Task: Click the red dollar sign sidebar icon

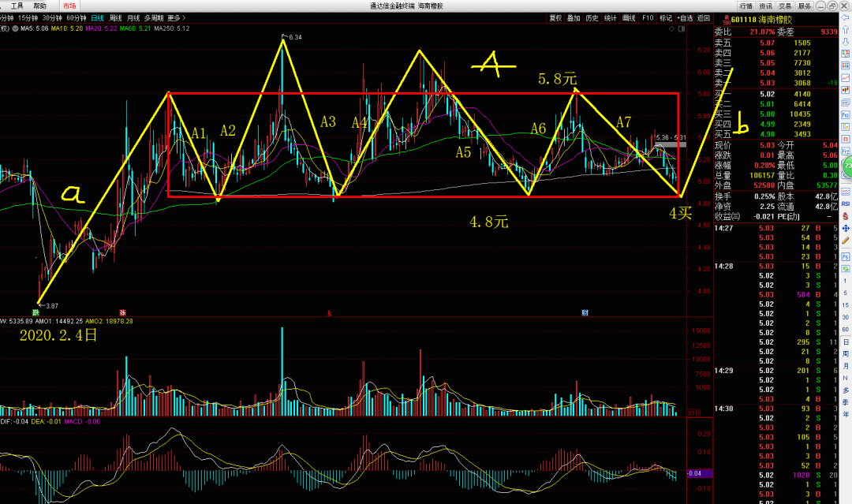Action: (x=846, y=216)
